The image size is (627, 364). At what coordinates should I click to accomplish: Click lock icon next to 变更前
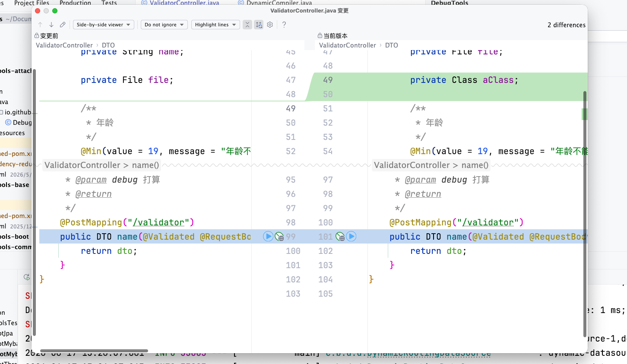click(37, 36)
